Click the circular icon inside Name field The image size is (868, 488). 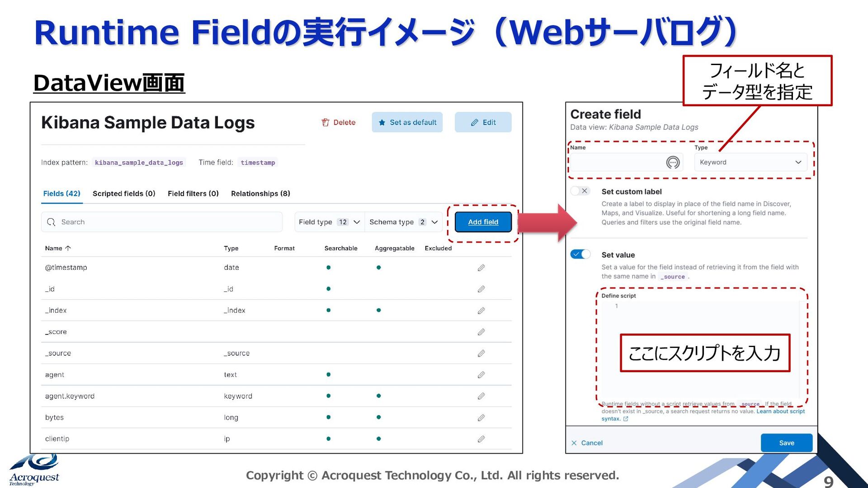pyautogui.click(x=673, y=162)
